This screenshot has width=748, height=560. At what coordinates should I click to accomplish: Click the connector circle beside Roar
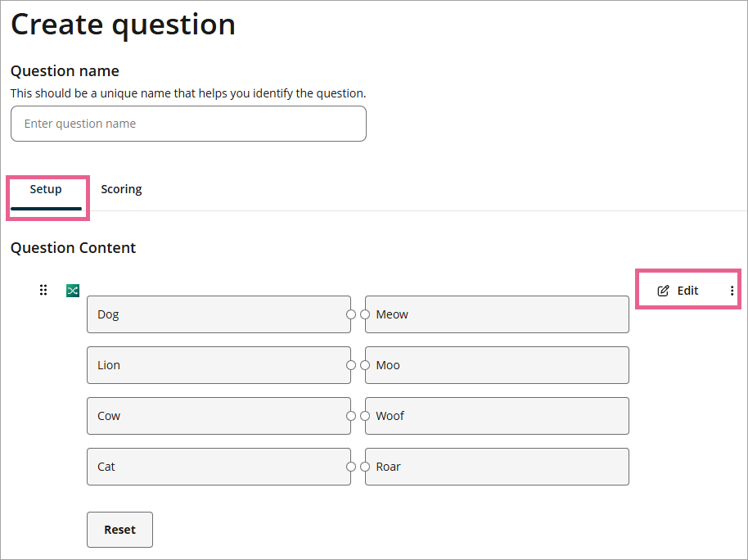(x=365, y=467)
